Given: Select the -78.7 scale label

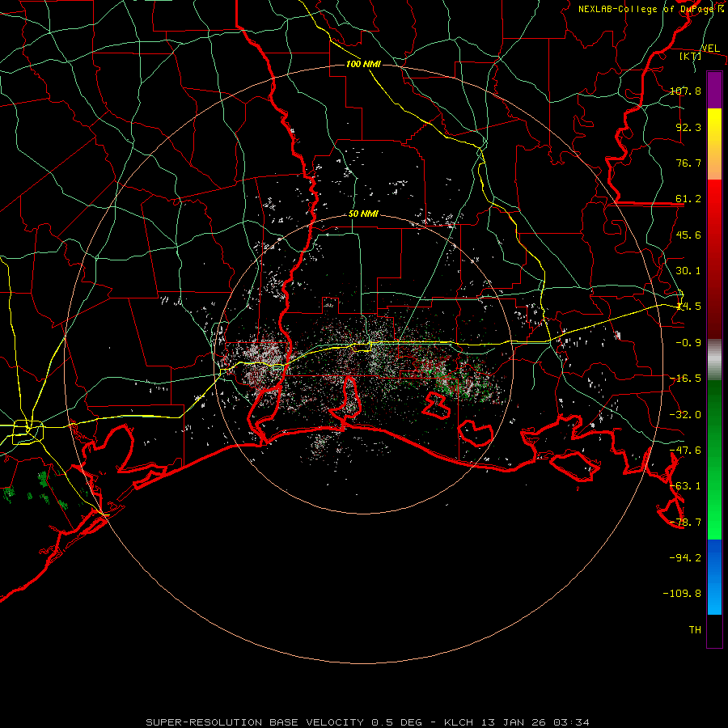Looking at the screenshot, I should (685, 523).
